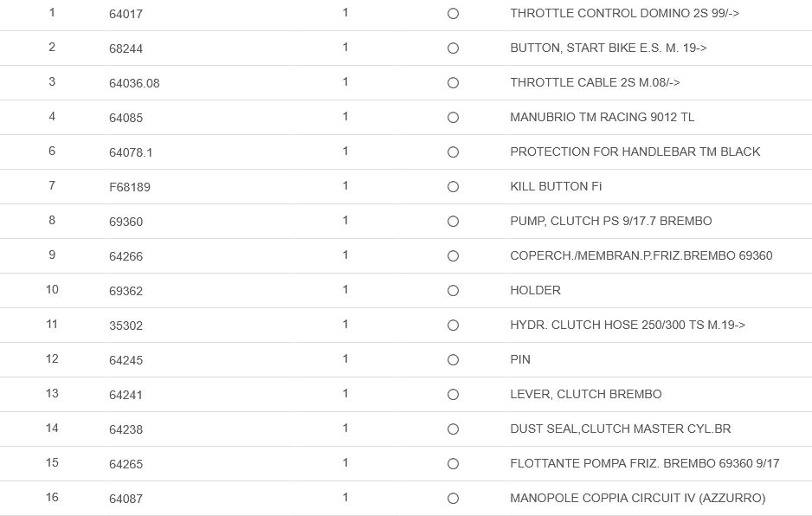This screenshot has width=812, height=516.
Task: Click FLOTTANTE POMPA FRIZ. BREMBO description
Action: pyautogui.click(x=644, y=464)
